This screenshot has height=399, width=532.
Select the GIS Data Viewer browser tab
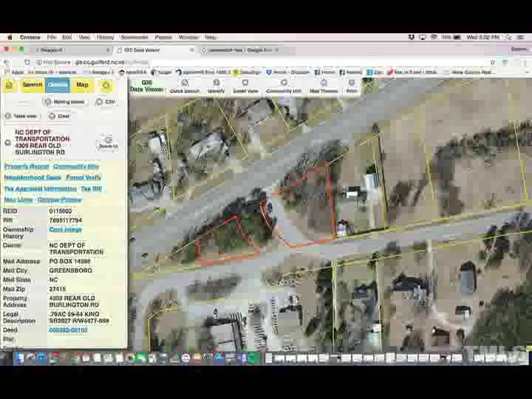[154, 50]
